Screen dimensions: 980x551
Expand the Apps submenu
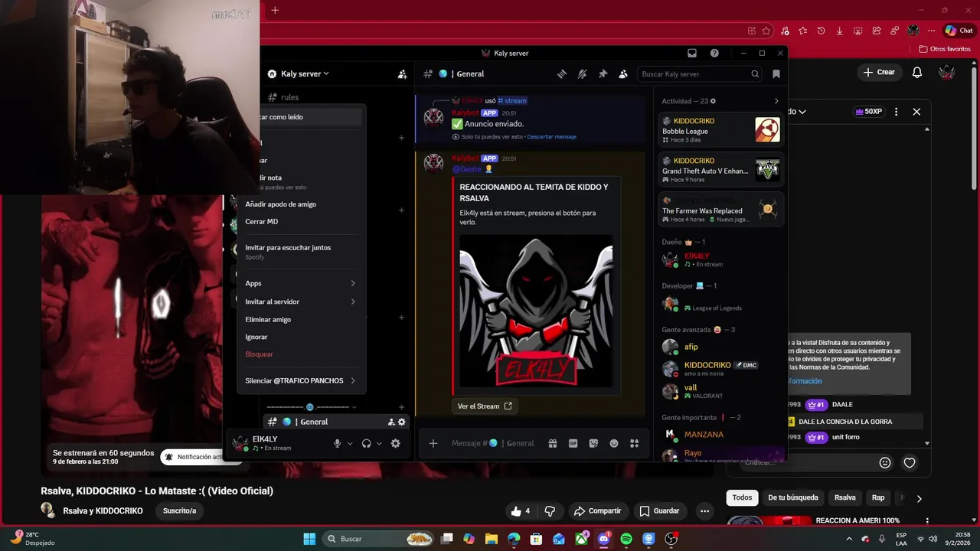300,283
